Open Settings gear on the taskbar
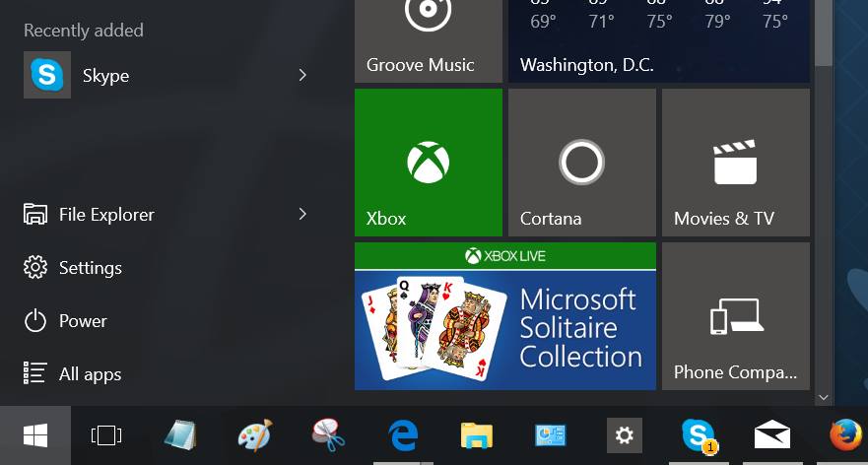This screenshot has height=465, width=868. 625,435
